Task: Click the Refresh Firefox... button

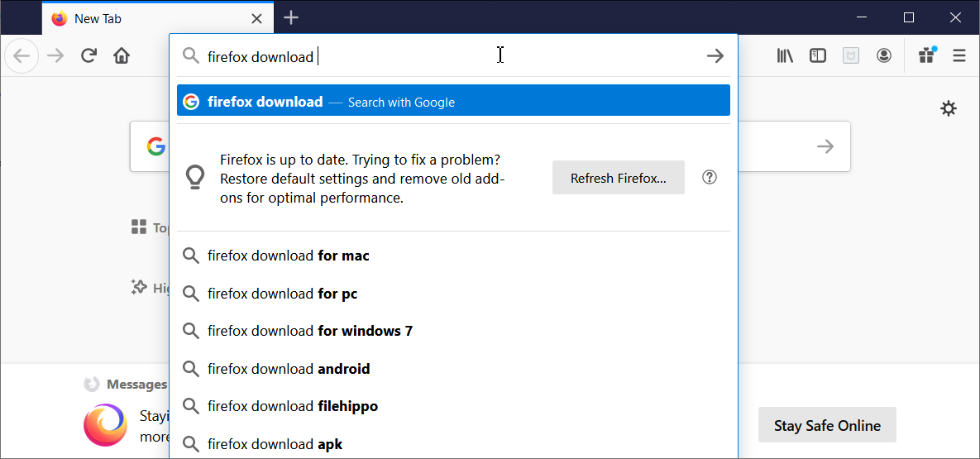Action: pos(618,178)
